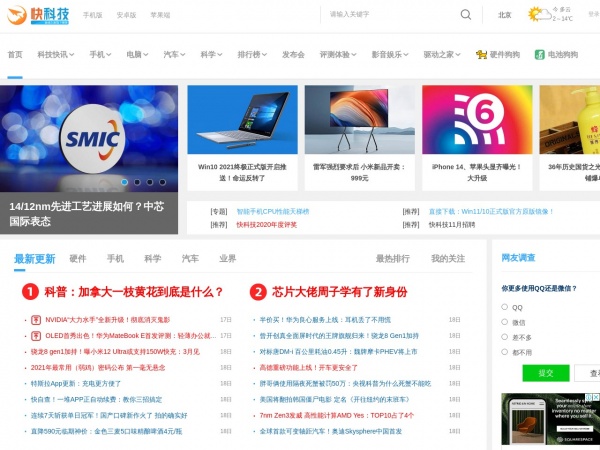The width and height of the screenshot is (600, 450).
Task: Select the 差不多 radio option
Action: click(x=504, y=337)
